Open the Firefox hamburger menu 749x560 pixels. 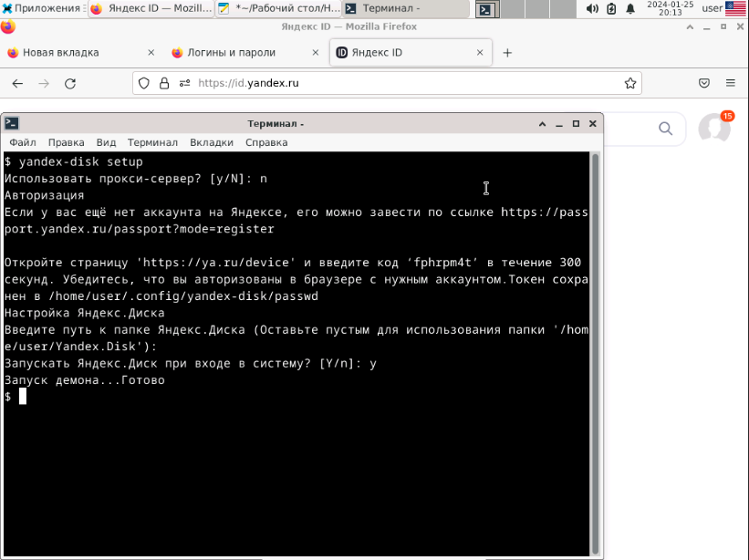pyautogui.click(x=731, y=83)
